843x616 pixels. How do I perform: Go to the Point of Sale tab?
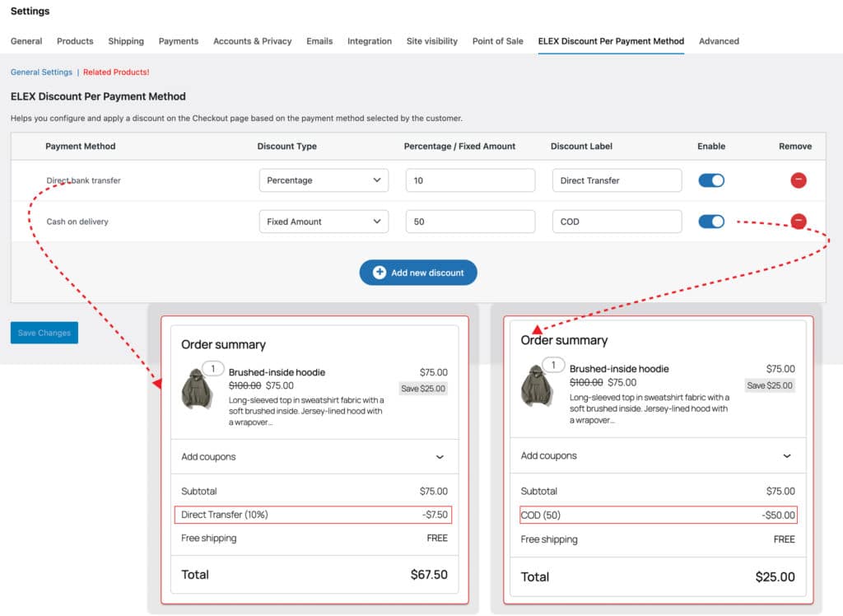497,41
